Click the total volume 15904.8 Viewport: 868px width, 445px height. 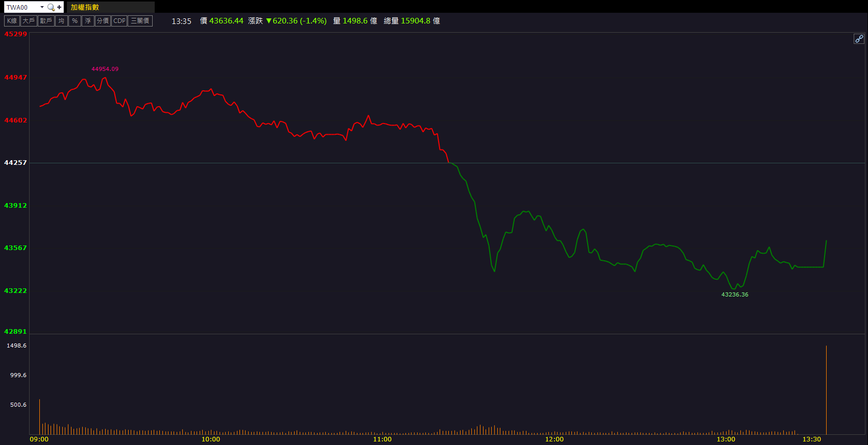click(416, 21)
